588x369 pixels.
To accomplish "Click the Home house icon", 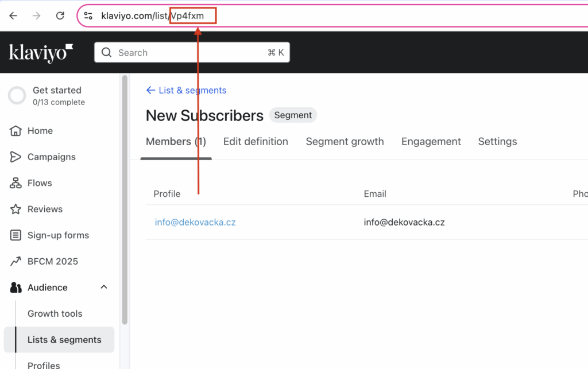I will (x=16, y=131).
